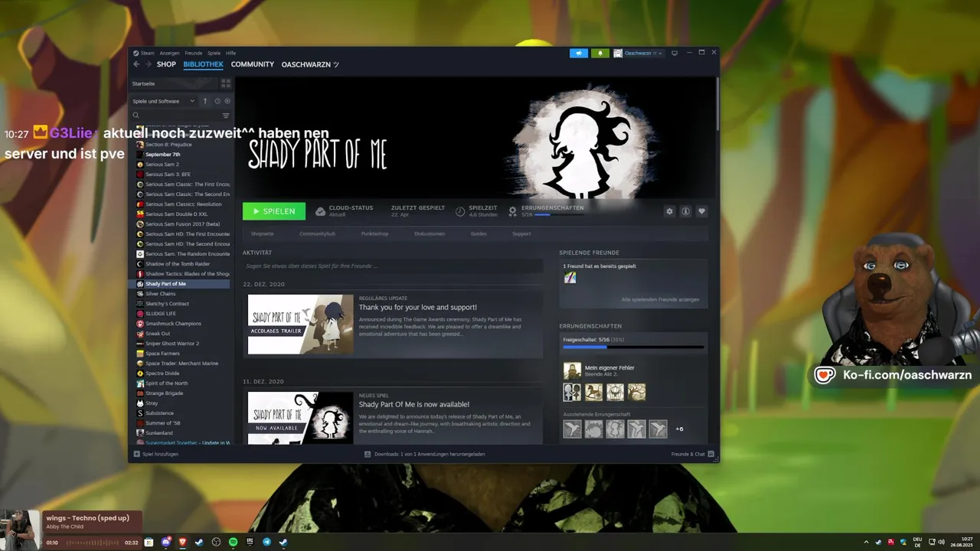Open the Communityhub link
The height and width of the screenshot is (551, 980).
point(317,233)
